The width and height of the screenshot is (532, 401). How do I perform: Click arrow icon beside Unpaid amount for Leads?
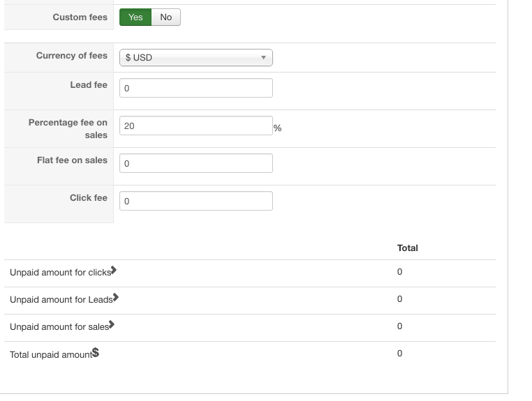click(116, 298)
